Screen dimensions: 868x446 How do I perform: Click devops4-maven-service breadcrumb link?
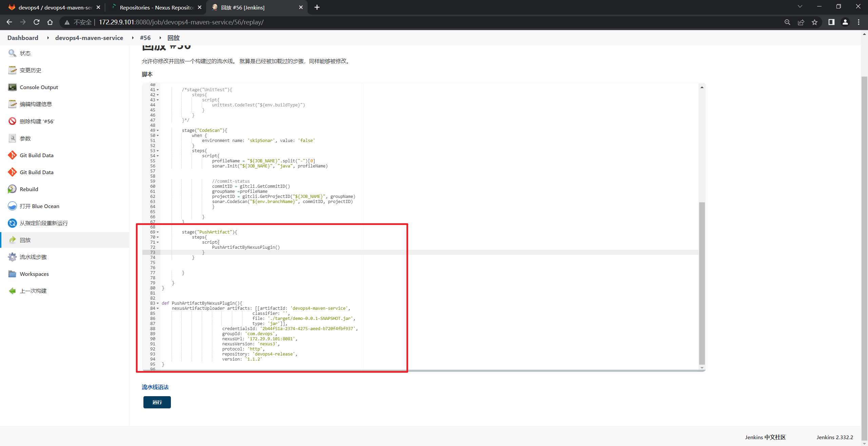pyautogui.click(x=89, y=38)
